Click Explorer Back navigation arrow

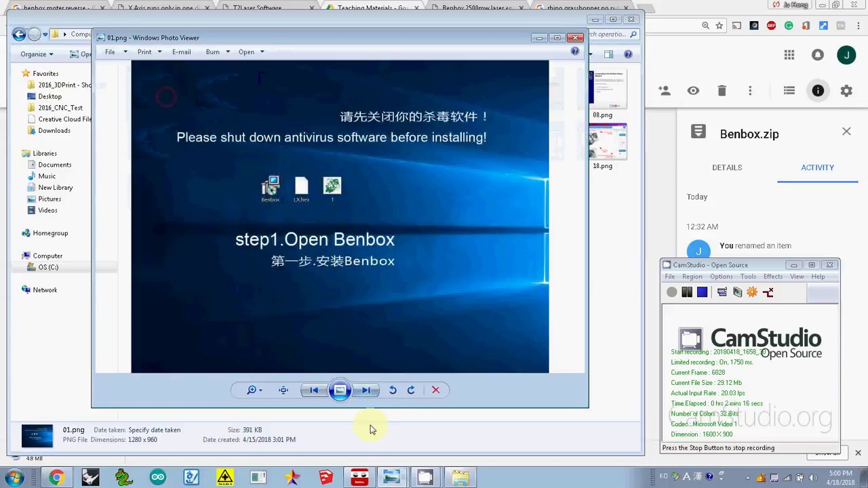19,35
